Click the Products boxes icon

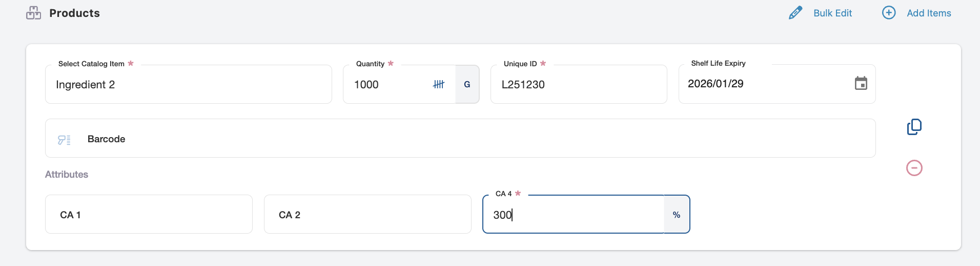tap(33, 13)
